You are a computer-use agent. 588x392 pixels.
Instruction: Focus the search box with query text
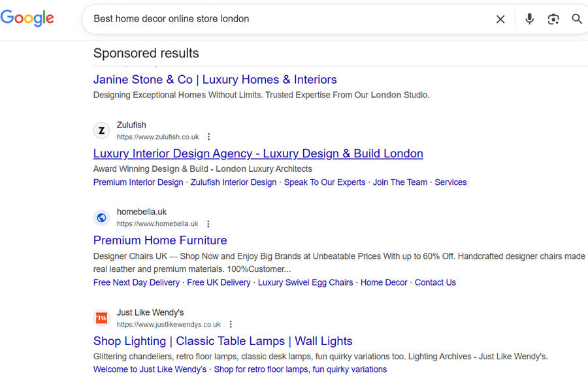293,19
